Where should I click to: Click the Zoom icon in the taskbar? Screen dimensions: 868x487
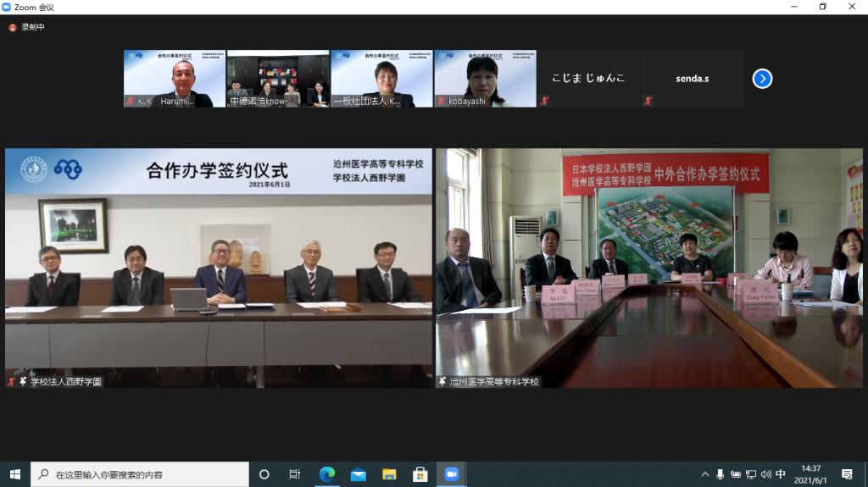point(450,474)
